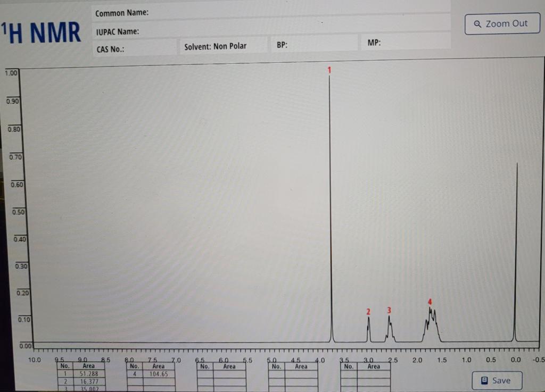The image size is (545, 392).
Task: Click the magnifying glass icon in Zoom Out button
Action: 476,23
